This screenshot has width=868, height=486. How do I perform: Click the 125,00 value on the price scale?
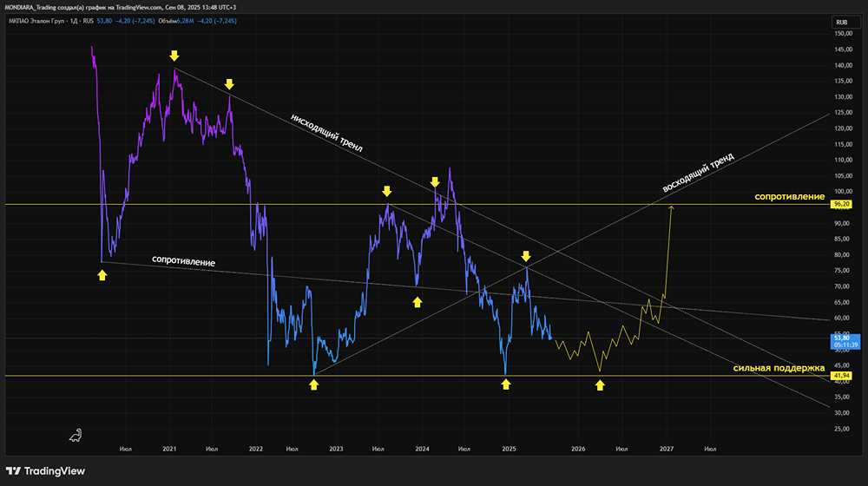[843, 113]
